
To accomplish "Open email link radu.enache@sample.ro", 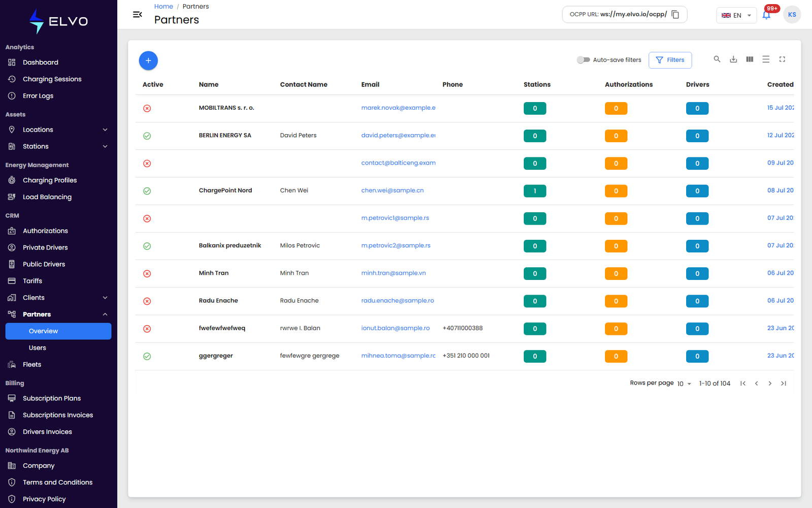I will (x=397, y=301).
